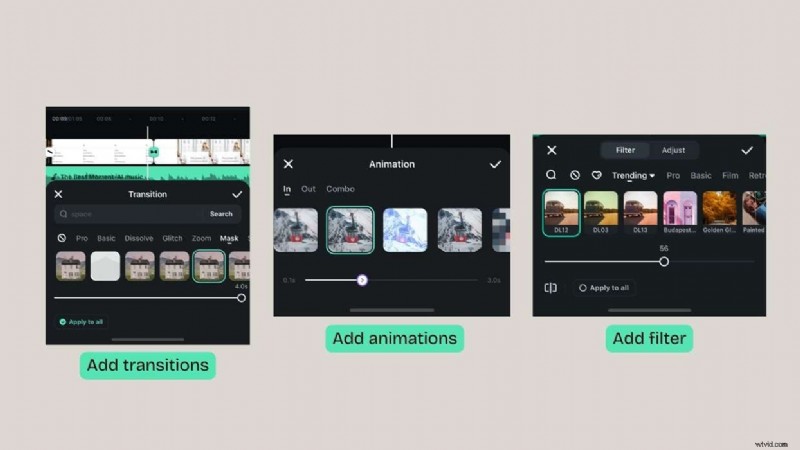Confirm the Animation with the checkmark

(495, 164)
